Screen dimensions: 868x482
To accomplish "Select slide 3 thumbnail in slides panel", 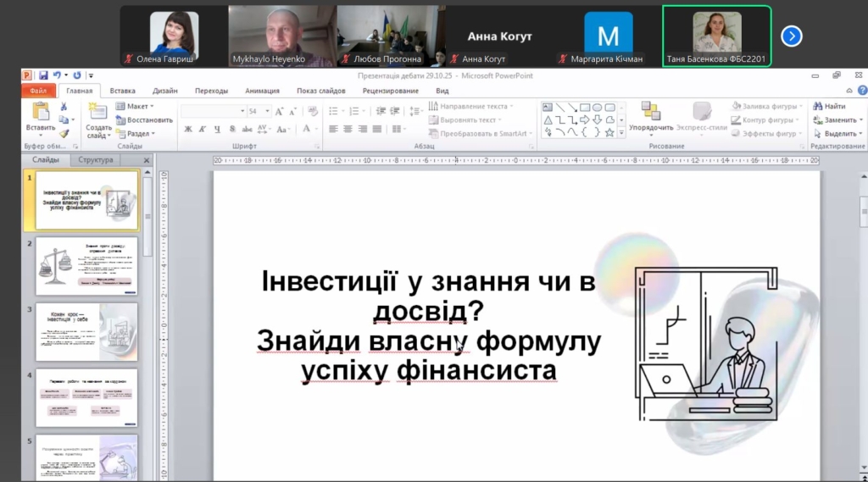I will (86, 331).
